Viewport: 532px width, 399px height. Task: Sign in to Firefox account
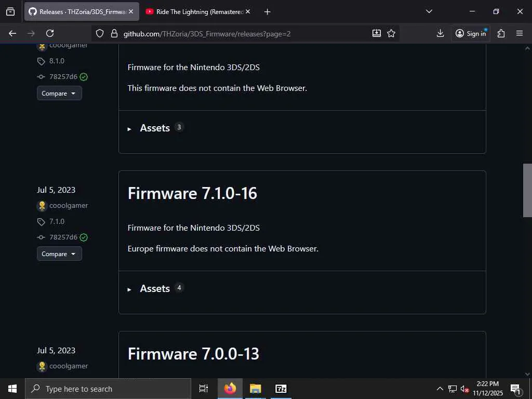pos(471,33)
